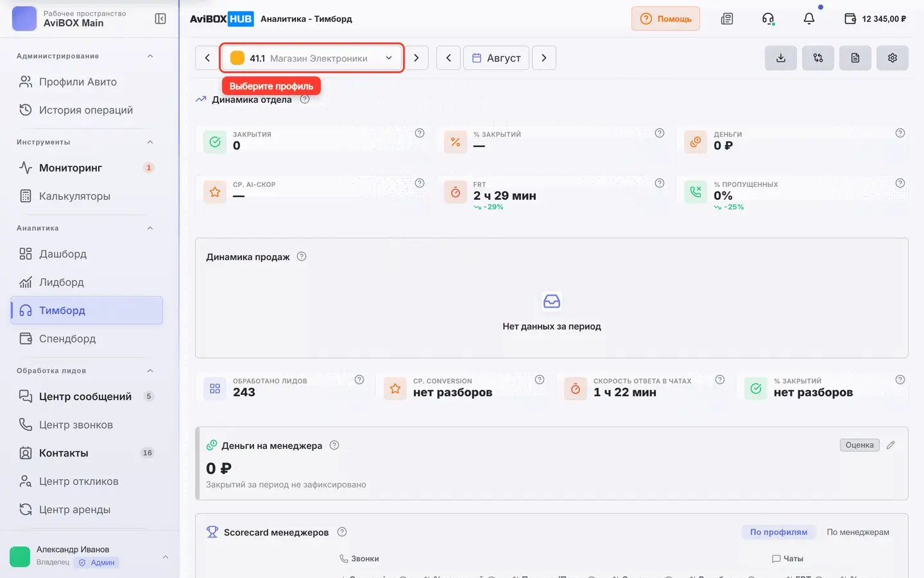Viewport: 924px width, 578px height.
Task: Click the 243 processed leads value
Action: pos(244,392)
